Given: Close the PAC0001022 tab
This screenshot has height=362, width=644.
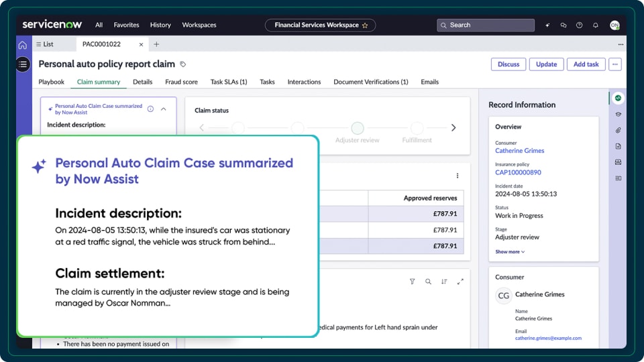Looking at the screenshot, I should [141, 44].
